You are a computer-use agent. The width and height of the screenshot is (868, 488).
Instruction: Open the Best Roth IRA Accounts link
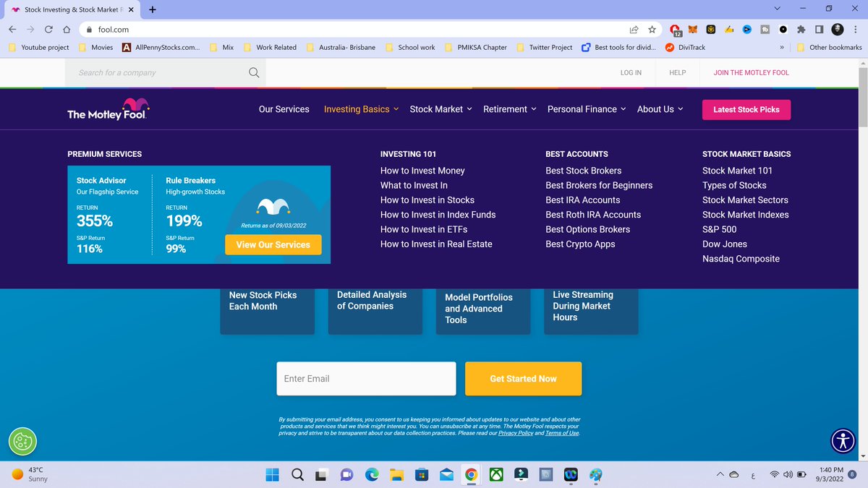593,215
